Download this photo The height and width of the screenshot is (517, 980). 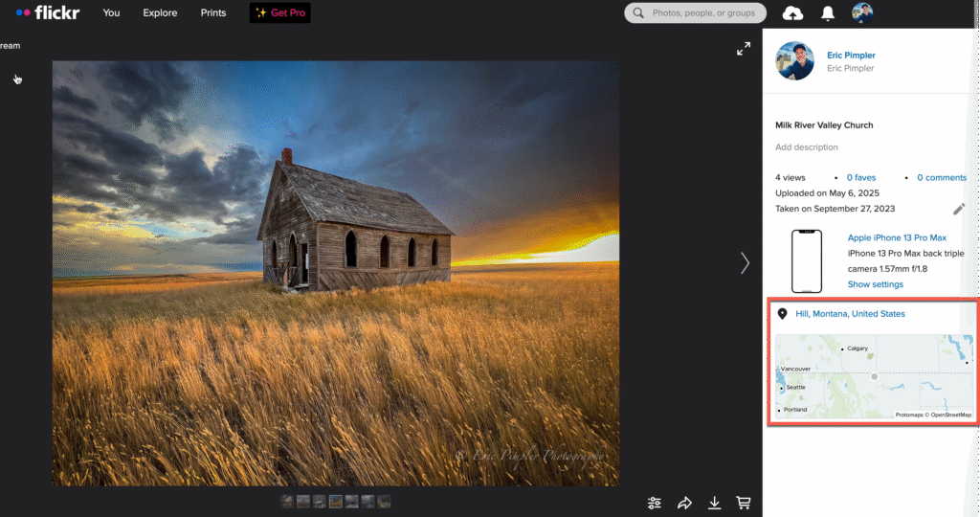(714, 503)
